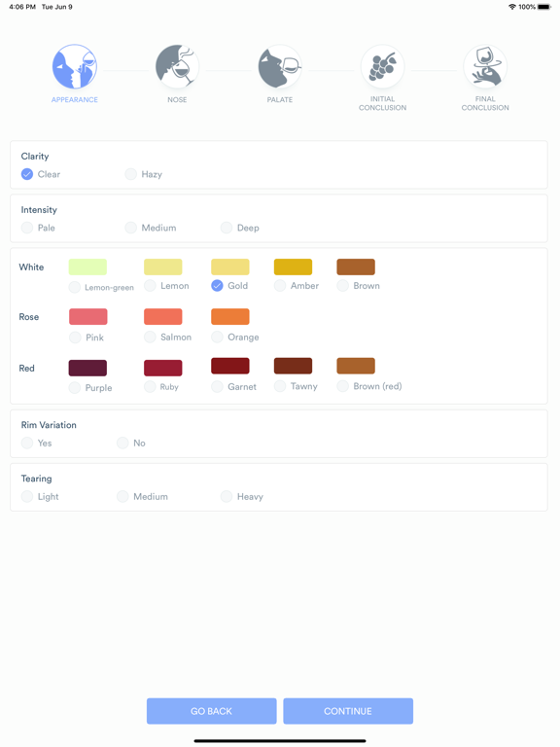560x747 pixels.
Task: Choose Medium intensity
Action: [x=131, y=228]
